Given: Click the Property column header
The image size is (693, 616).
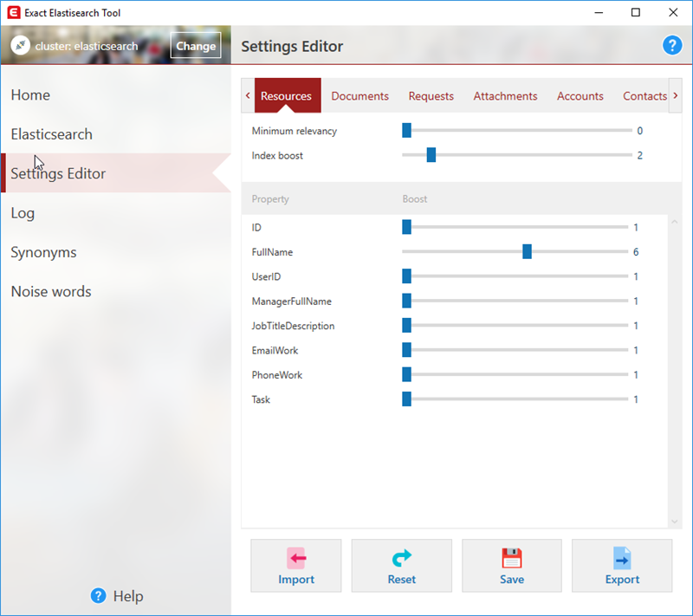Looking at the screenshot, I should tap(270, 199).
